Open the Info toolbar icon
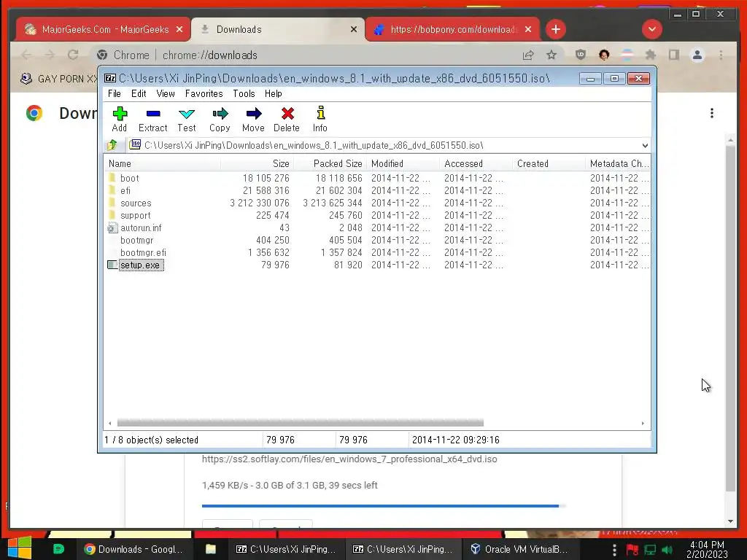This screenshot has height=560, width=747. 320,119
